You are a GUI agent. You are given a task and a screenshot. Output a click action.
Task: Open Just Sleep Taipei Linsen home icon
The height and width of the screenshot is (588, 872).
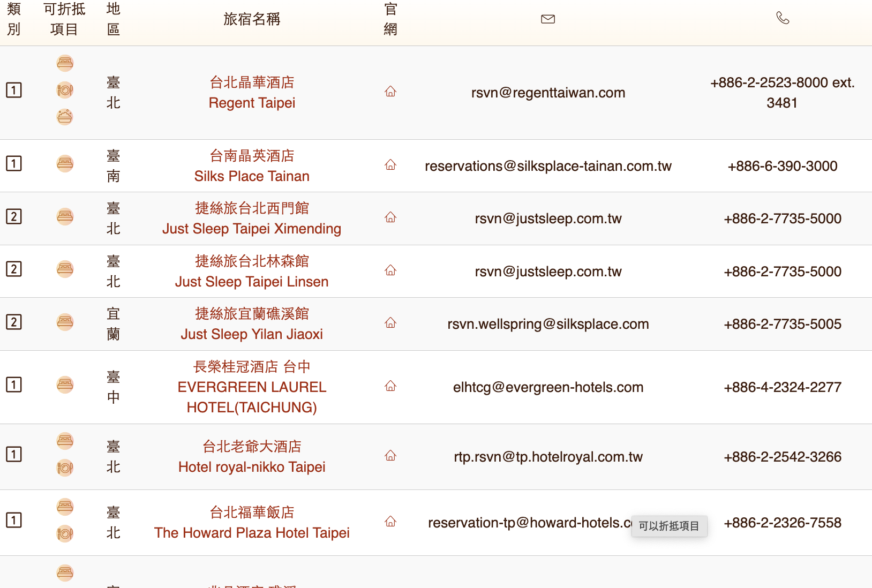[390, 270]
